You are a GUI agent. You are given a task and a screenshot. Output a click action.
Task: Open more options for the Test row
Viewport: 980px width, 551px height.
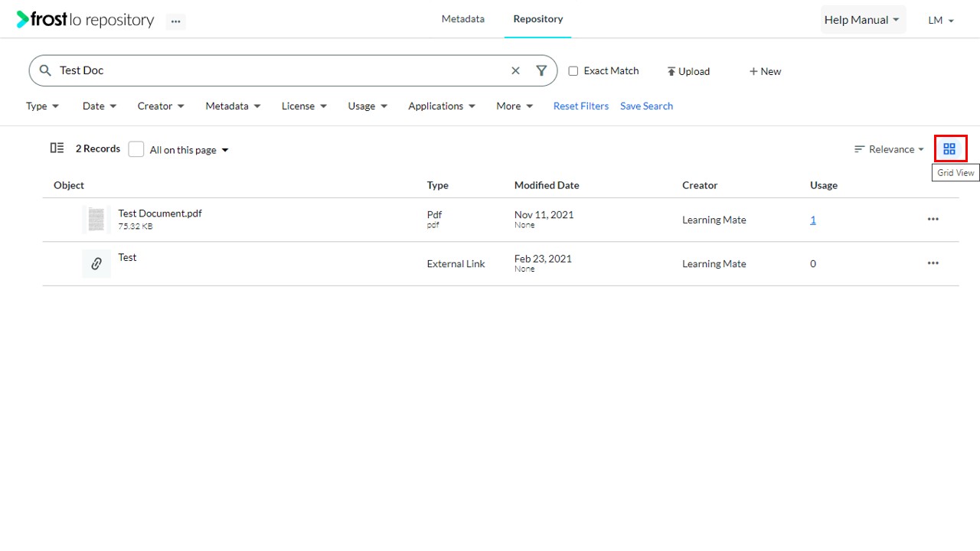coord(933,263)
